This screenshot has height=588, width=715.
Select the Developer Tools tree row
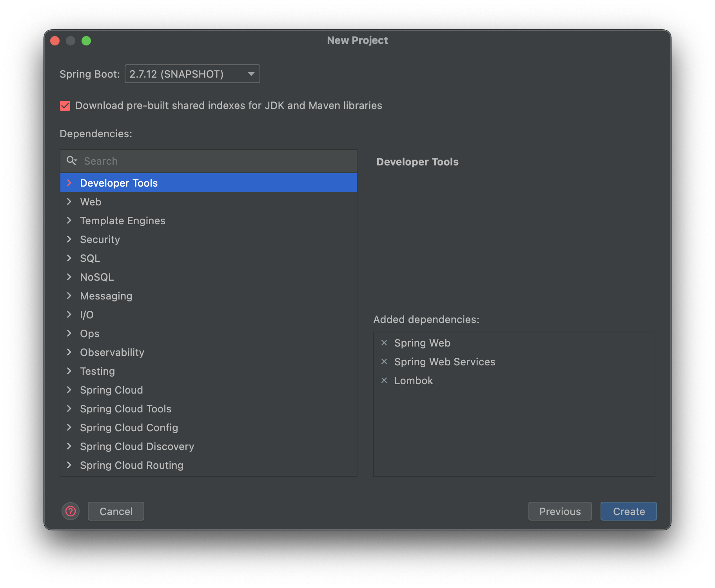tap(209, 183)
